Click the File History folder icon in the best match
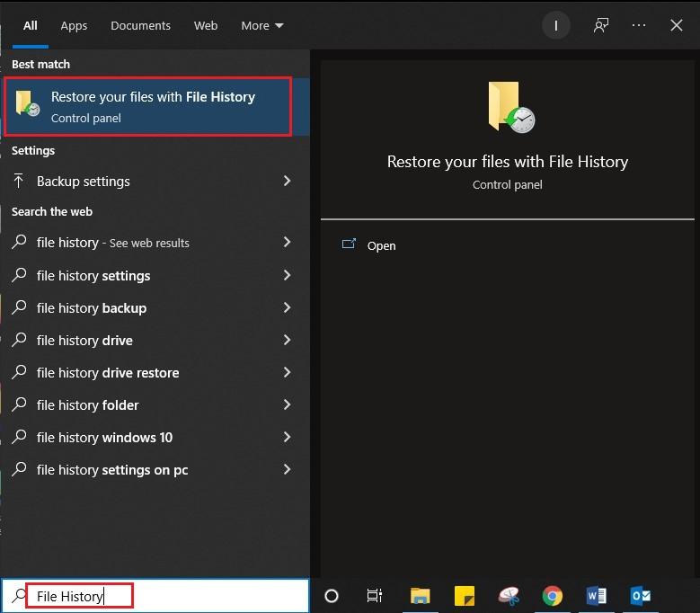This screenshot has width=700, height=613. click(27, 103)
